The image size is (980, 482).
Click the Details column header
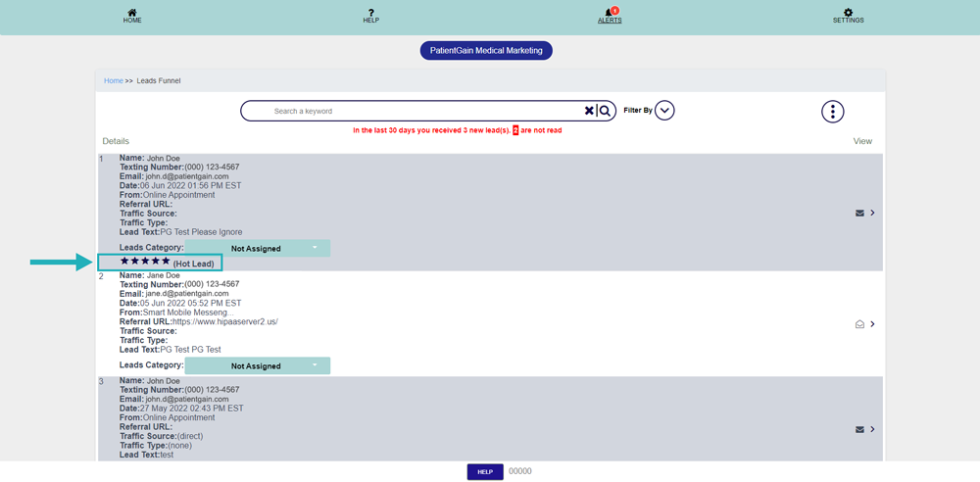click(116, 141)
